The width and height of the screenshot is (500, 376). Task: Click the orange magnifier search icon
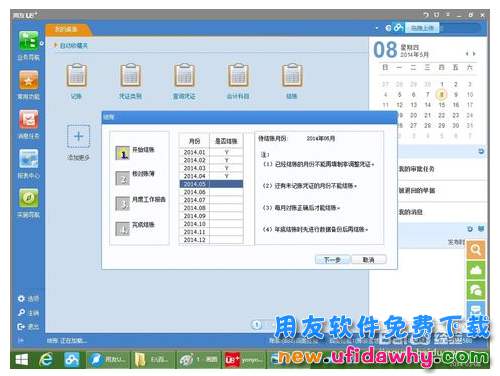pos(476,249)
